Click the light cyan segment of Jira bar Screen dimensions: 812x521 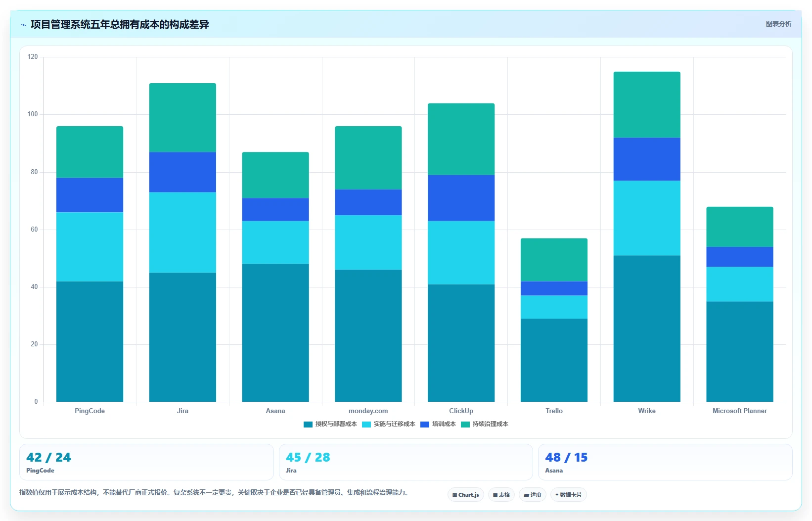click(182, 233)
